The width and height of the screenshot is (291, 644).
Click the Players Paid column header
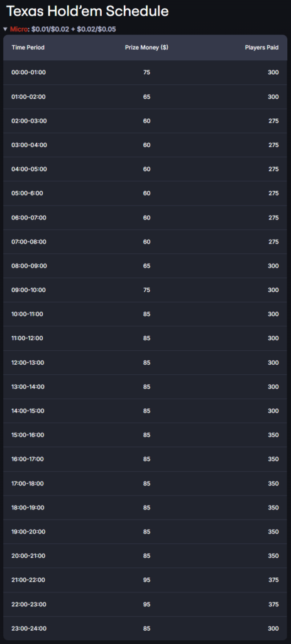(x=262, y=48)
